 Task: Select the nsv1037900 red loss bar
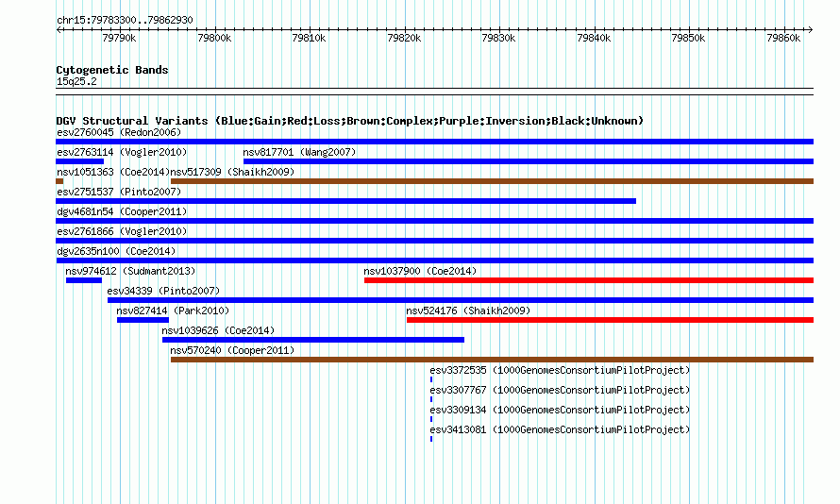pos(589,280)
